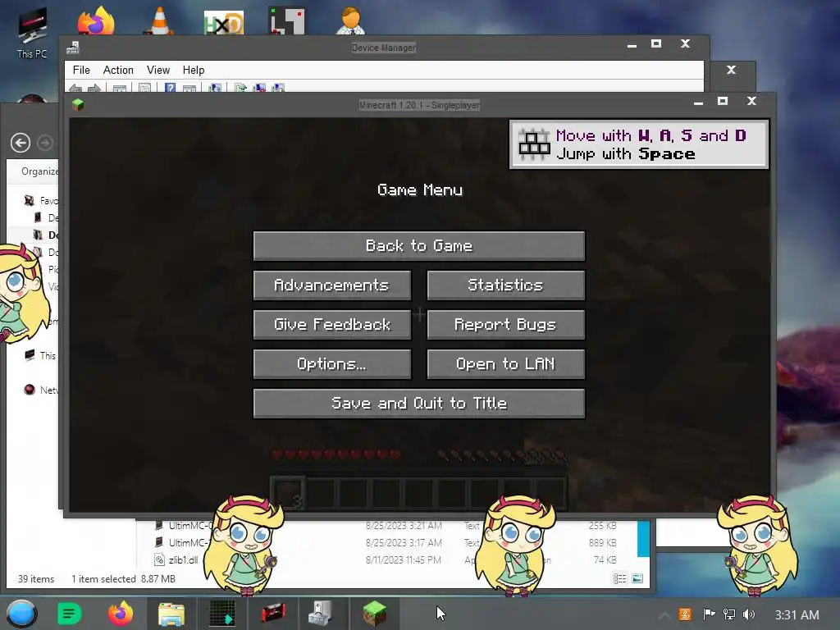Open HxD hex editor desktop shortcut
Image resolution: width=840 pixels, height=630 pixels.
click(223, 22)
